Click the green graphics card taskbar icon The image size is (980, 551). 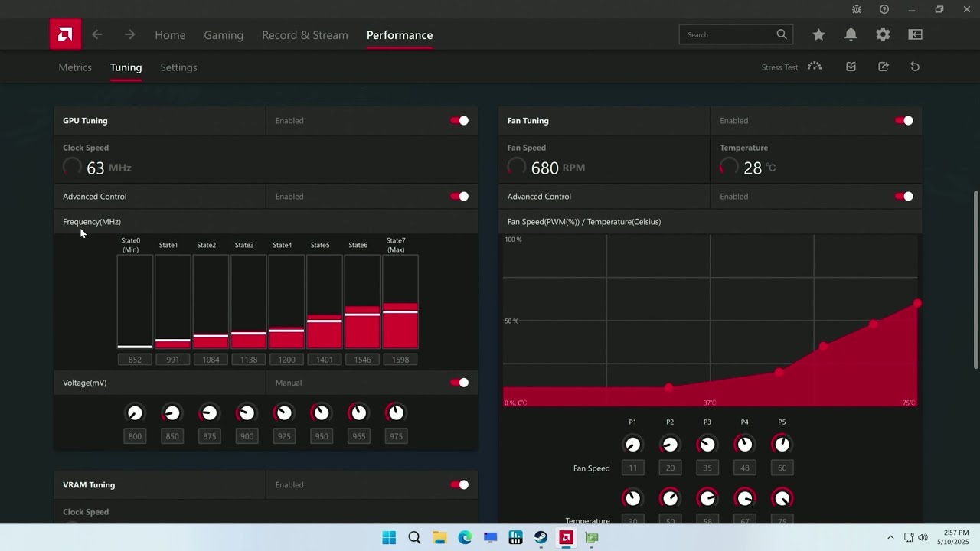click(x=591, y=537)
